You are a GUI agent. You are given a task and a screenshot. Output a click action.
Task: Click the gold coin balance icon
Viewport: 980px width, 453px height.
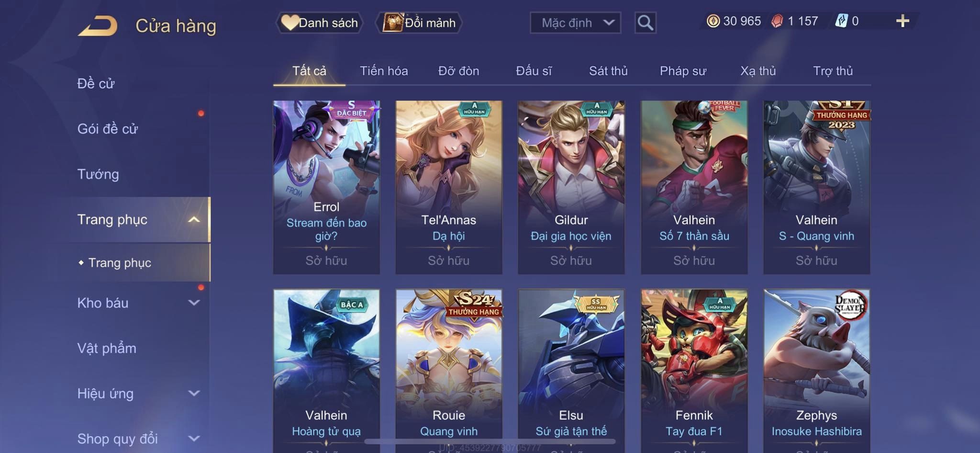(713, 21)
